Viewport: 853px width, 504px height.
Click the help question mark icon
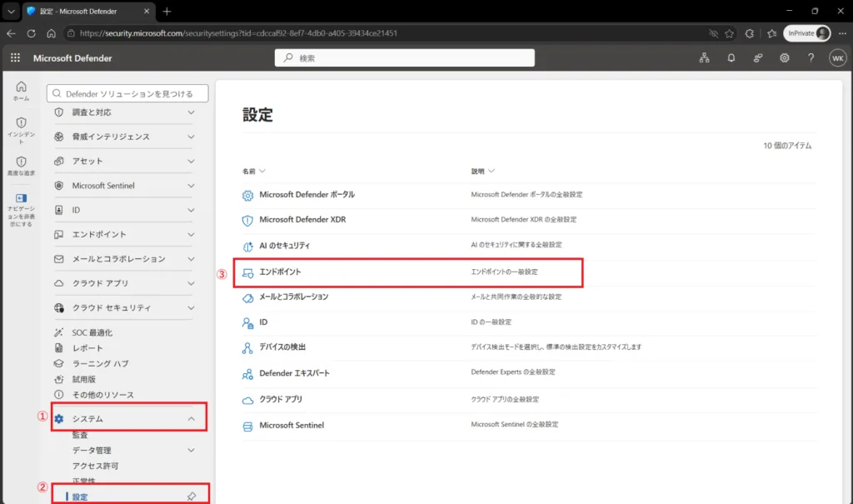pyautogui.click(x=811, y=57)
